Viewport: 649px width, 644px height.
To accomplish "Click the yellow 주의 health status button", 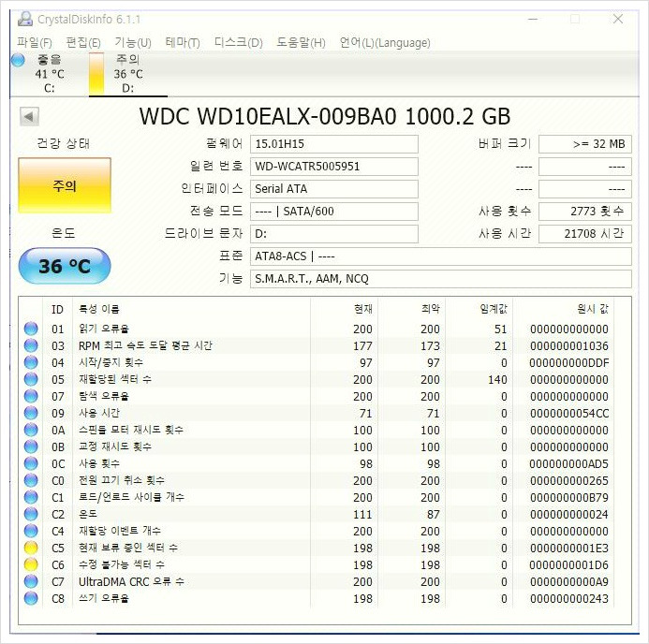I will pyautogui.click(x=65, y=185).
